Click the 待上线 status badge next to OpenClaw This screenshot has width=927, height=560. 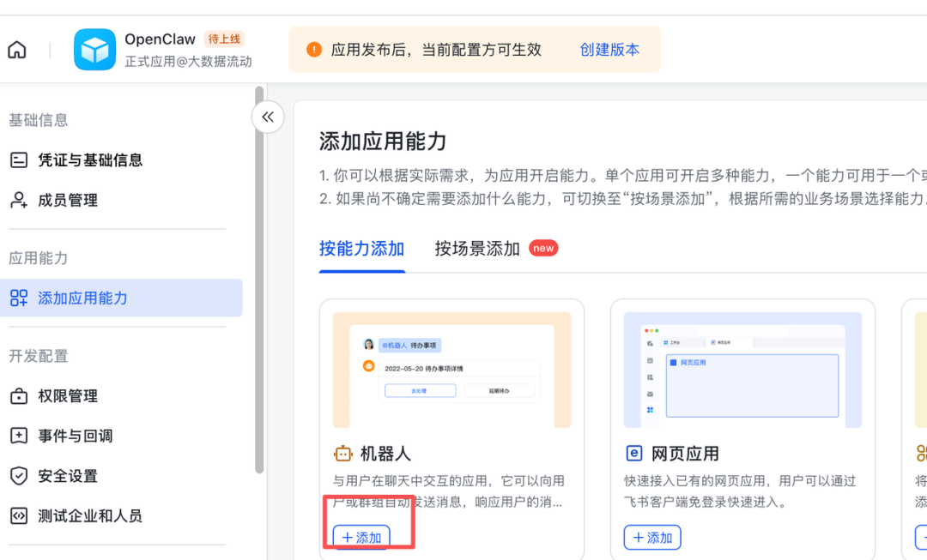(223, 39)
